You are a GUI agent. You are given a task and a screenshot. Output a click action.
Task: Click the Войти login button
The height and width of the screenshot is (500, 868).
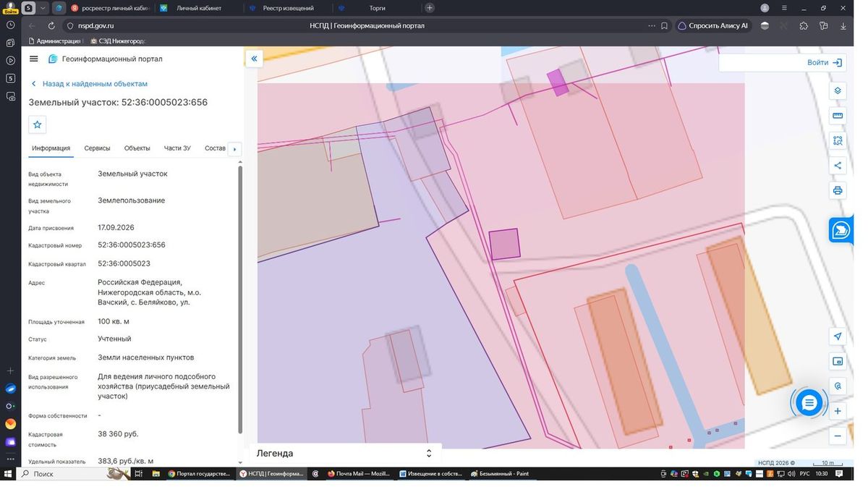[825, 63]
